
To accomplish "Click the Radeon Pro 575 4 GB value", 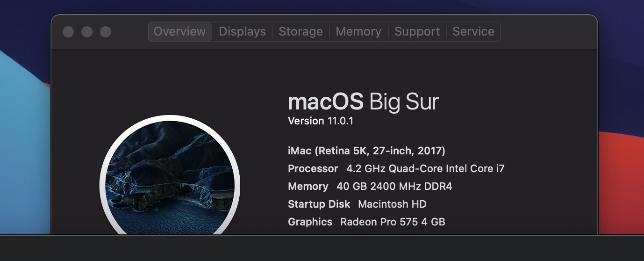I will tap(393, 222).
